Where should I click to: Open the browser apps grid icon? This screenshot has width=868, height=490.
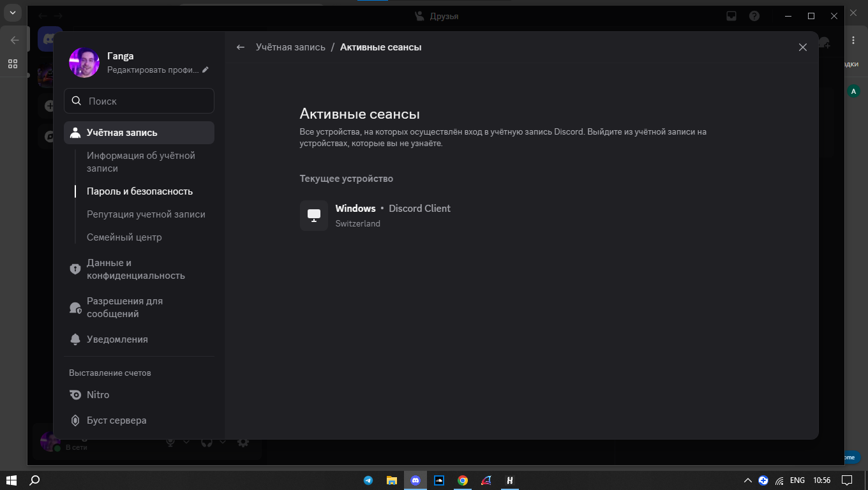point(13,64)
